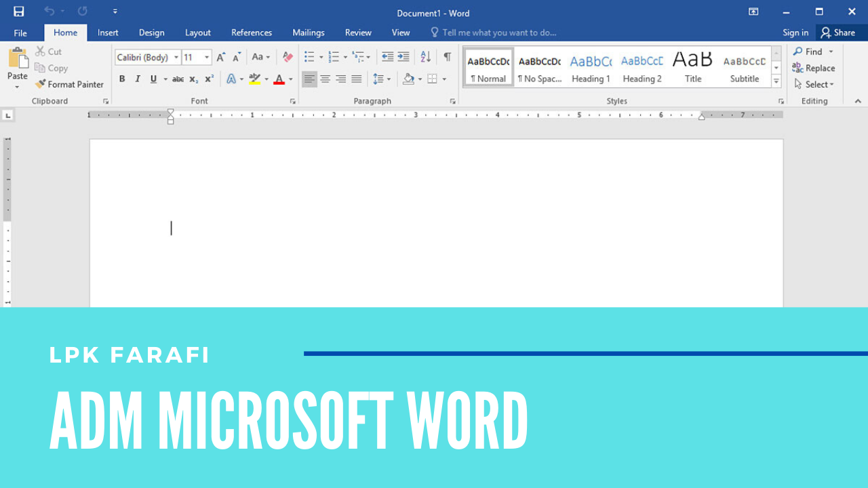
Task: Open the Font dialog launcher
Action: tap(293, 101)
